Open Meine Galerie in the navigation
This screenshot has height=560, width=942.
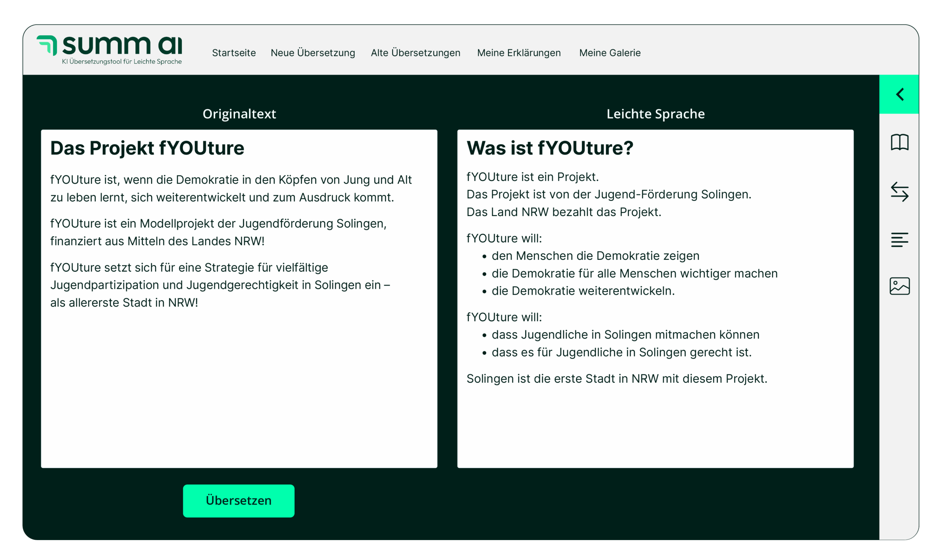pos(609,53)
